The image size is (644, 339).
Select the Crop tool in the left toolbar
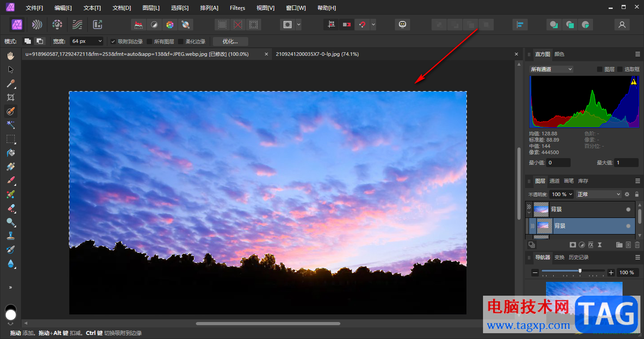[x=11, y=97]
